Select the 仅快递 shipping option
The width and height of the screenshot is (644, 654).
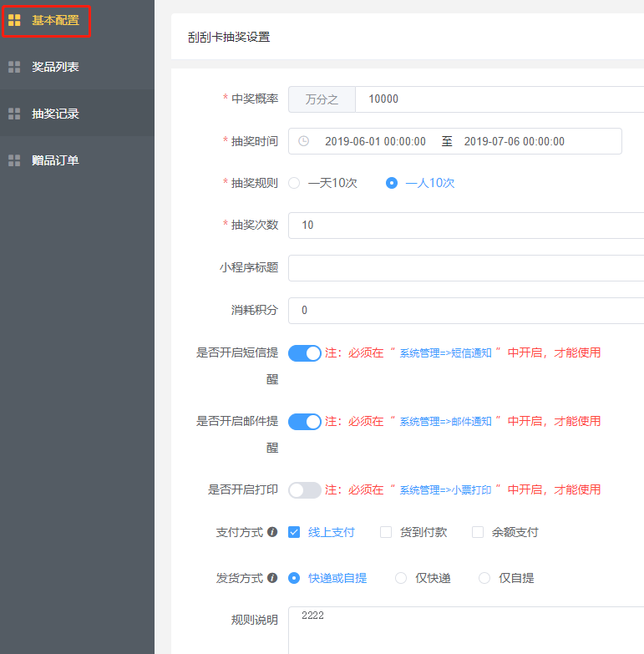[x=401, y=578]
